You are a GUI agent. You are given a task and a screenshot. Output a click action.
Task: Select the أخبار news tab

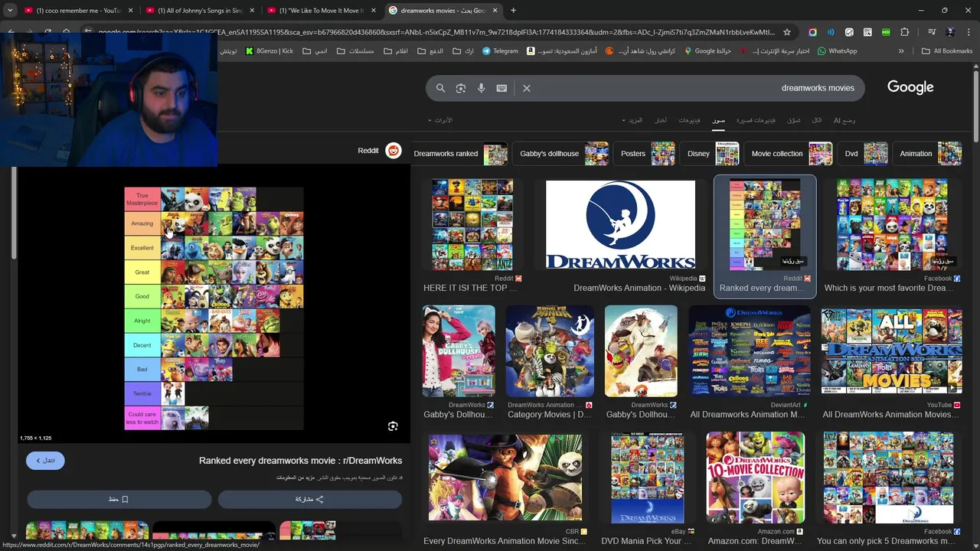coord(660,120)
